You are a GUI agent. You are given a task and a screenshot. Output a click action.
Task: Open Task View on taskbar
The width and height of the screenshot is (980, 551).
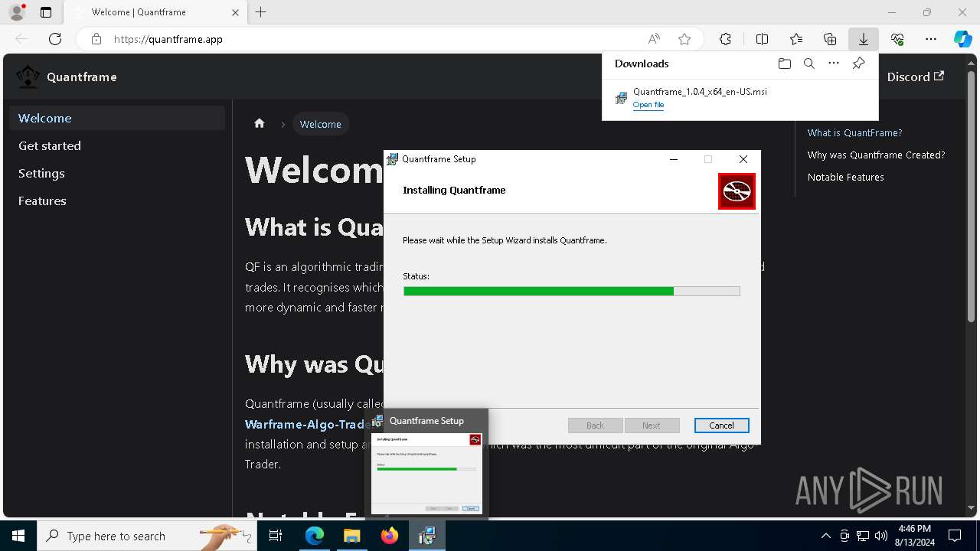click(276, 536)
